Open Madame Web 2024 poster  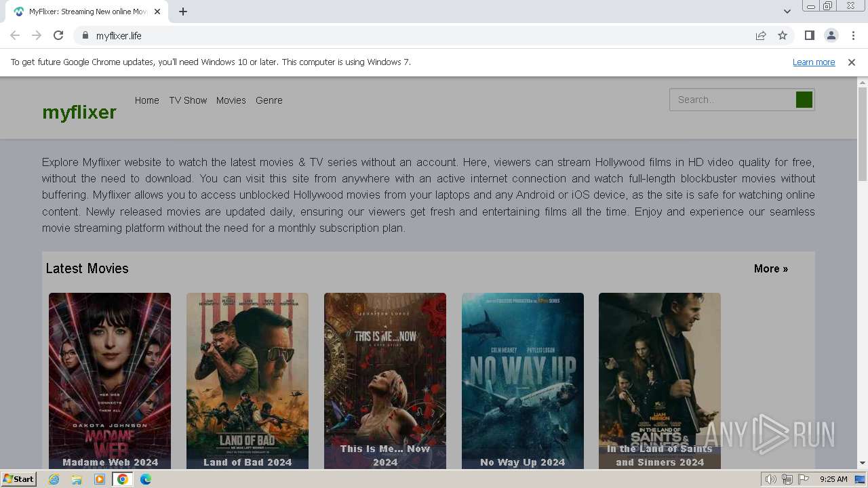click(110, 381)
